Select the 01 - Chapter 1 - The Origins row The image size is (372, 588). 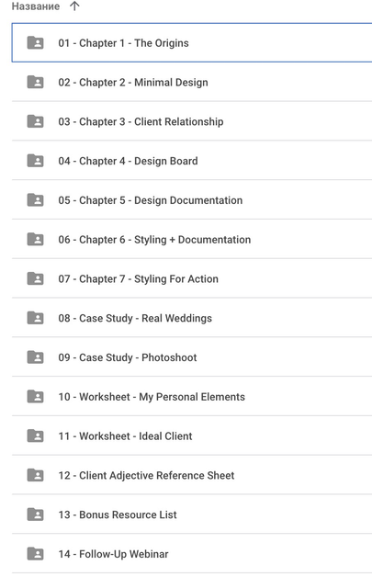pos(192,43)
